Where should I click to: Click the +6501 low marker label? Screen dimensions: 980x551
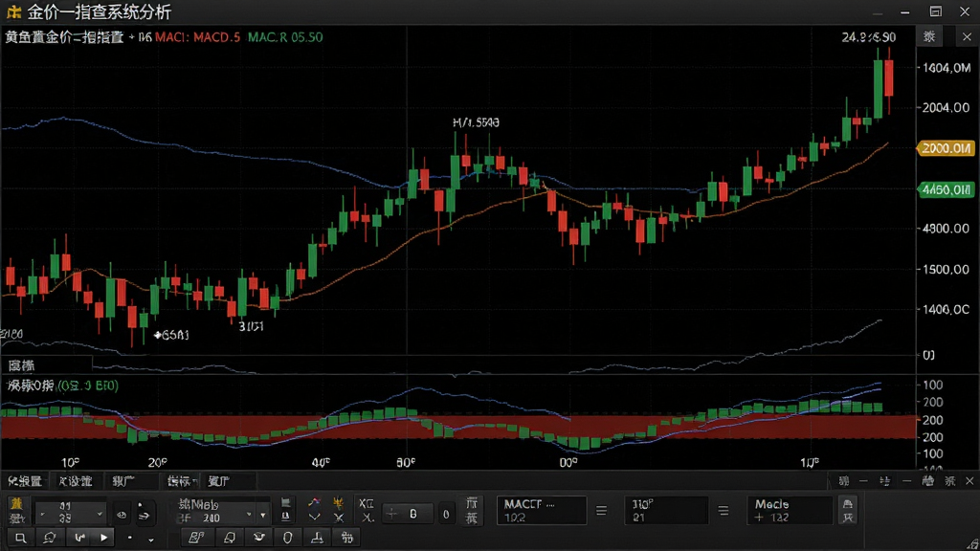click(x=171, y=336)
